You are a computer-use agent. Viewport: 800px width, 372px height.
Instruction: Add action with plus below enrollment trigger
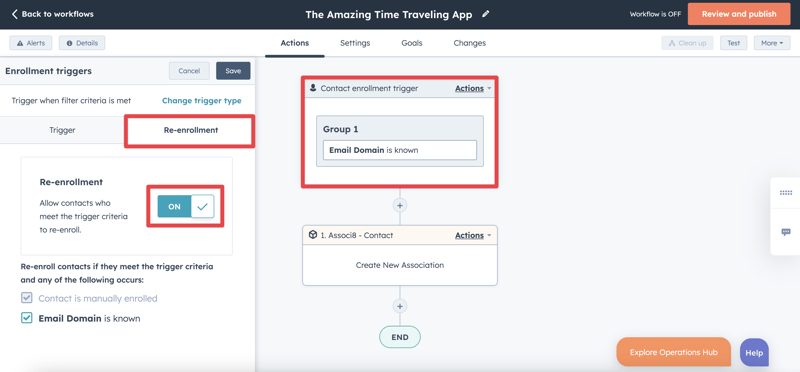coord(400,205)
